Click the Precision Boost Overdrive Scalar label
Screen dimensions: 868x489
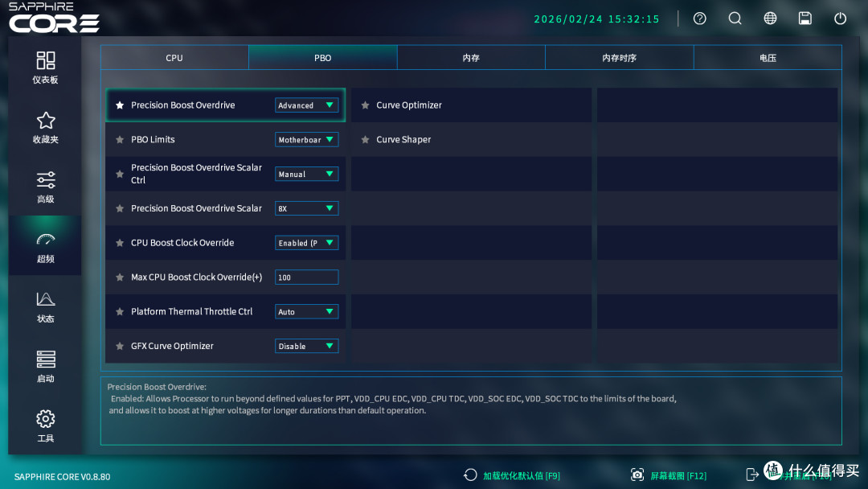coord(196,208)
